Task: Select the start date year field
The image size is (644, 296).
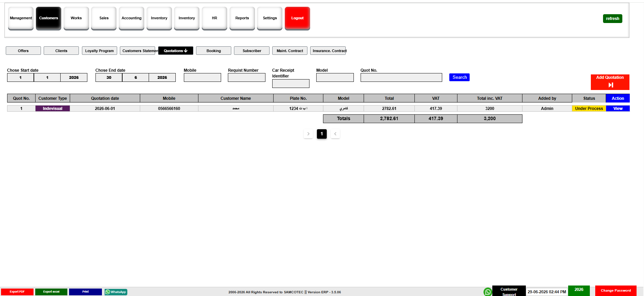Action: click(74, 77)
